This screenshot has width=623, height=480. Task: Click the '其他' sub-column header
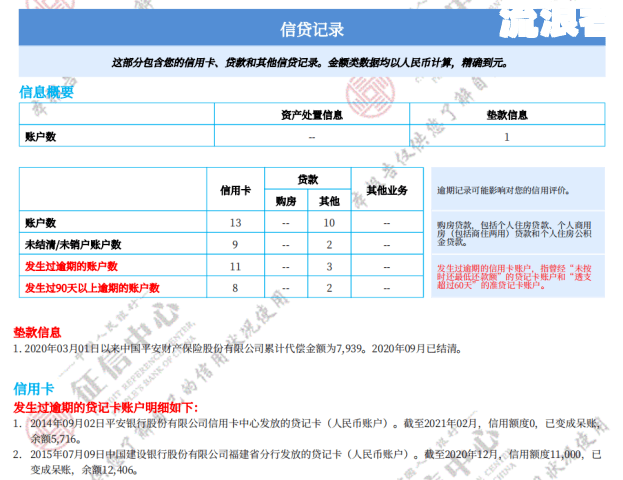[x=329, y=201]
